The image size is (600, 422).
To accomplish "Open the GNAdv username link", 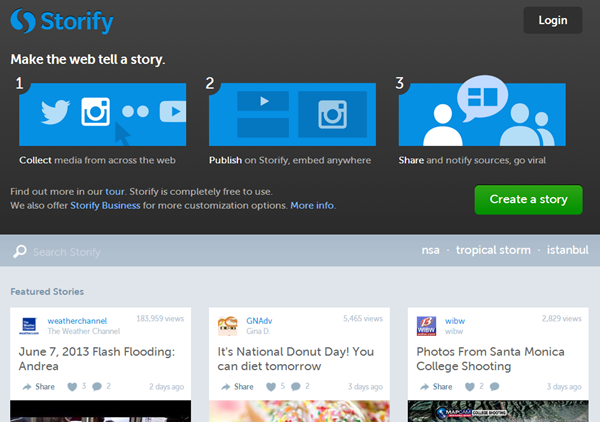I will click(x=259, y=321).
